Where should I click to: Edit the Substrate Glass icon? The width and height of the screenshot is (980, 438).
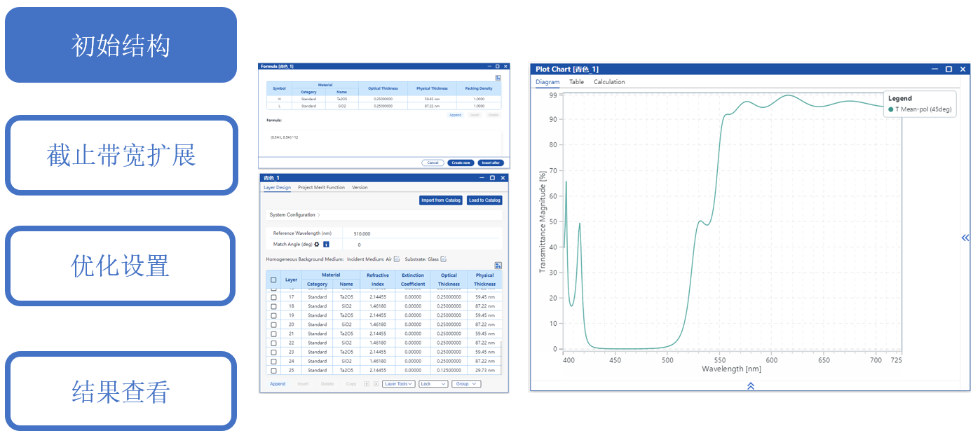point(444,259)
